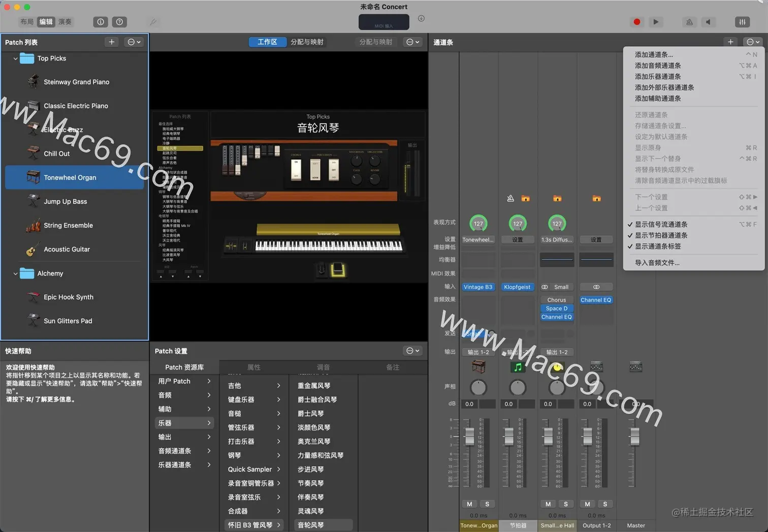Click the red record button

[x=636, y=22]
